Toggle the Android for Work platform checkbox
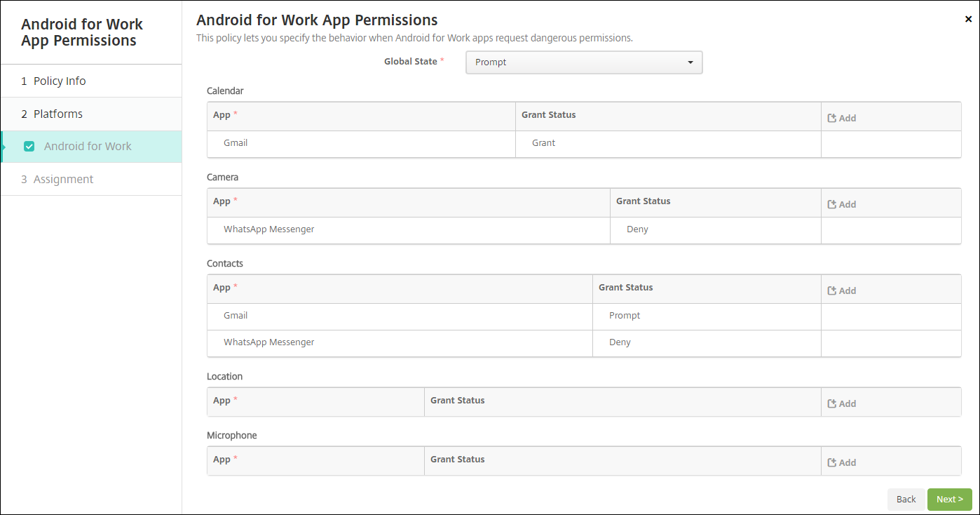980x515 pixels. pos(29,147)
